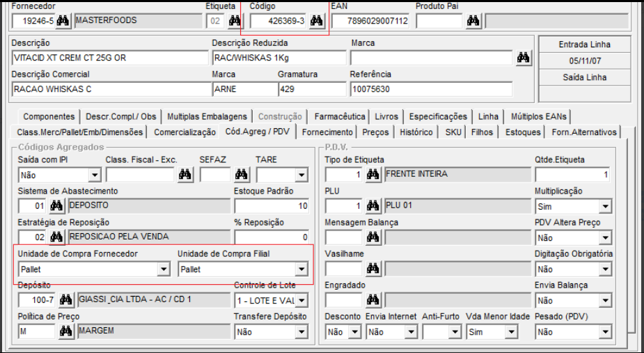This screenshot has height=353, width=644.
Task: Select Linha tab
Action: click(488, 117)
